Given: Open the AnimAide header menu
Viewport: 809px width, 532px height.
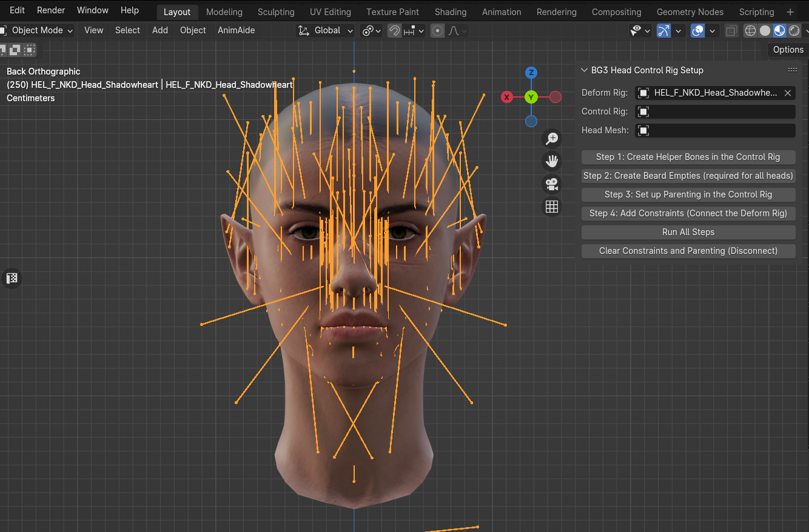Looking at the screenshot, I should pos(237,30).
